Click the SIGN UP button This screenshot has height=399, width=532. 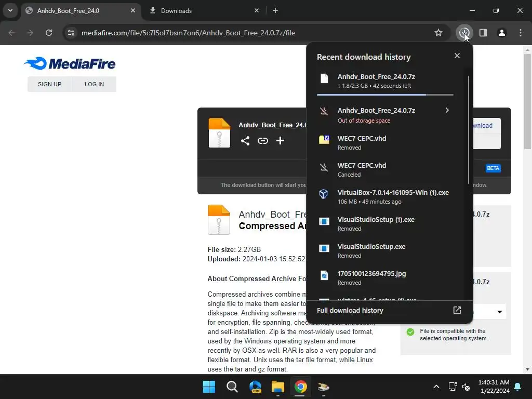49,84
